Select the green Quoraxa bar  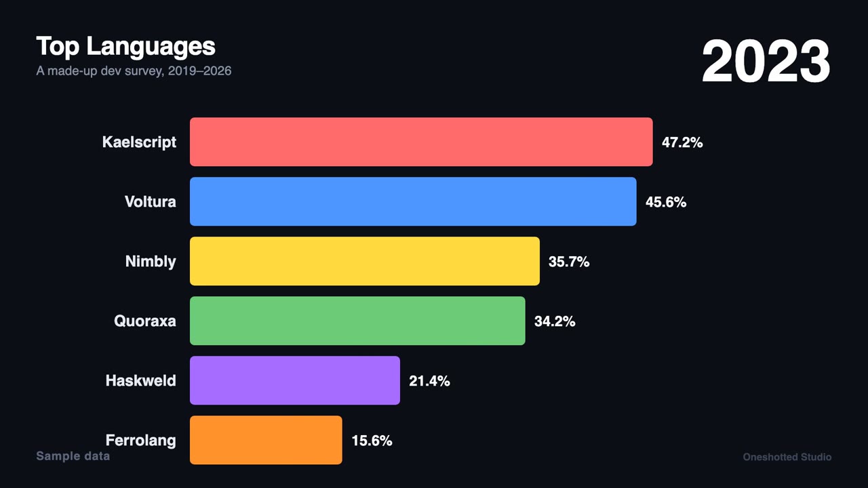pyautogui.click(x=357, y=321)
